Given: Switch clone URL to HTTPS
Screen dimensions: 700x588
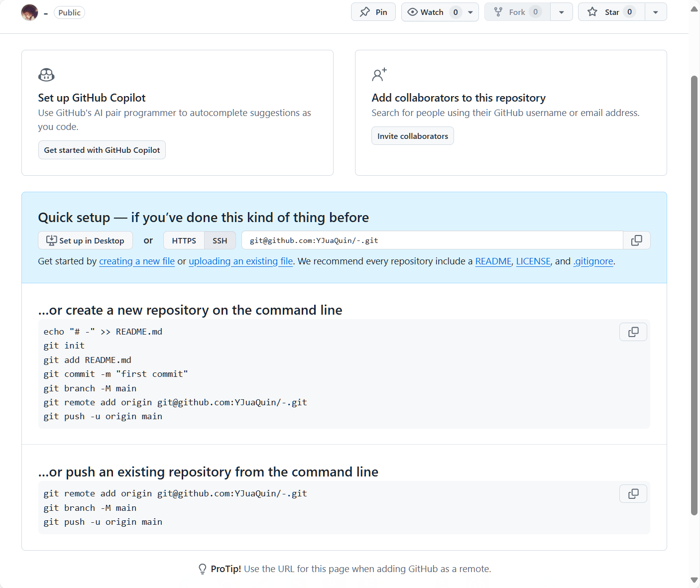Looking at the screenshot, I should (184, 240).
